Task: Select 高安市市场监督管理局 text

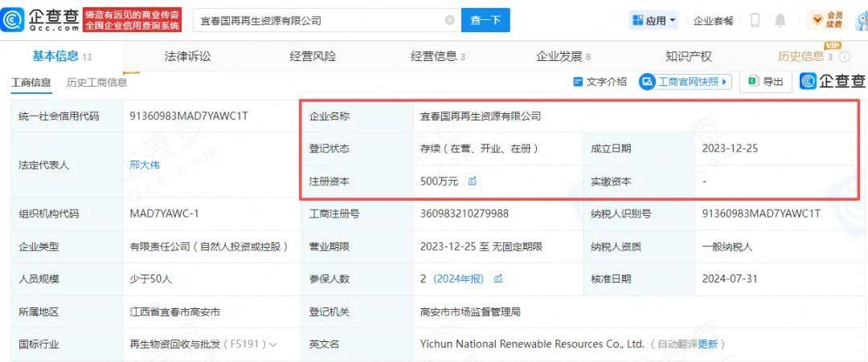Action: pos(470,312)
